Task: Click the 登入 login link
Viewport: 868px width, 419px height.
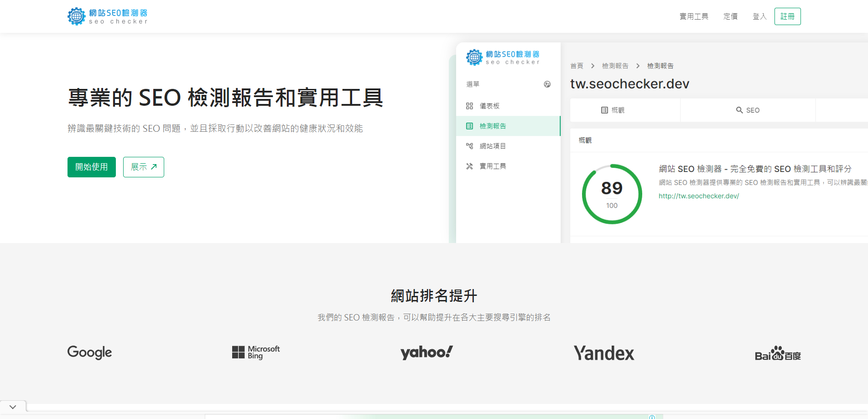Action: [759, 16]
